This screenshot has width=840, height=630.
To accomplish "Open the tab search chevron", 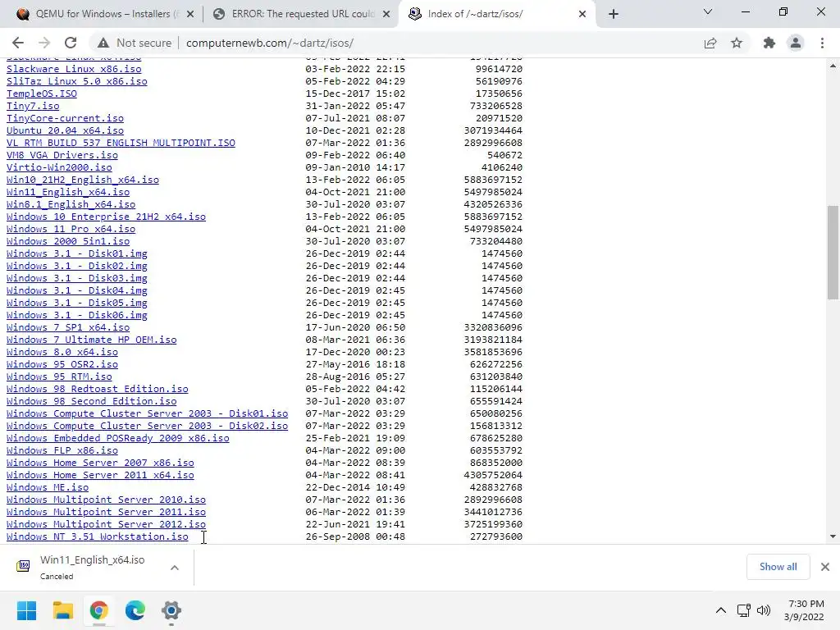I will (708, 11).
